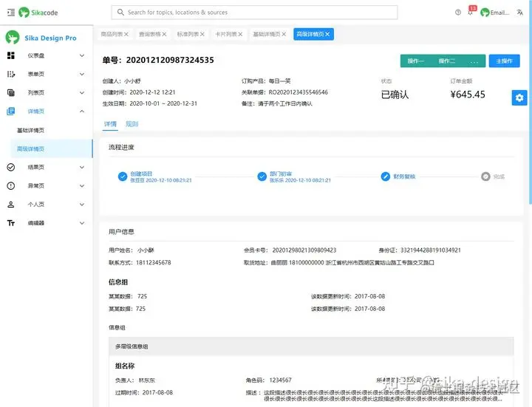Click the 财务复核 step edit icon

pos(386,177)
